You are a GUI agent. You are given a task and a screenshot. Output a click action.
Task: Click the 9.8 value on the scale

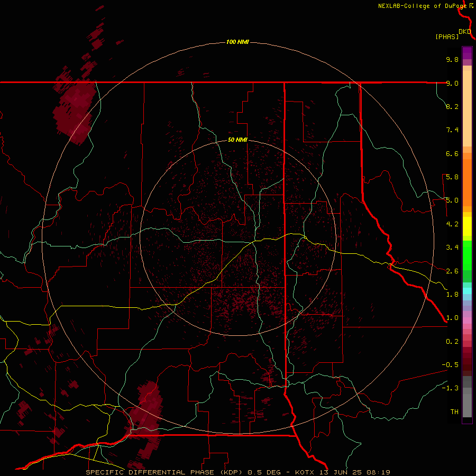[x=452, y=59]
